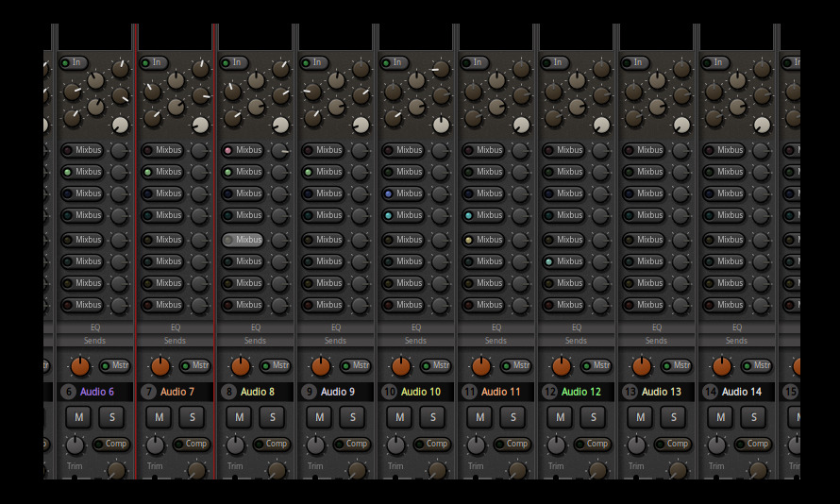Toggle the EQ In button on Audio 6
The image size is (840, 504).
coord(73,62)
